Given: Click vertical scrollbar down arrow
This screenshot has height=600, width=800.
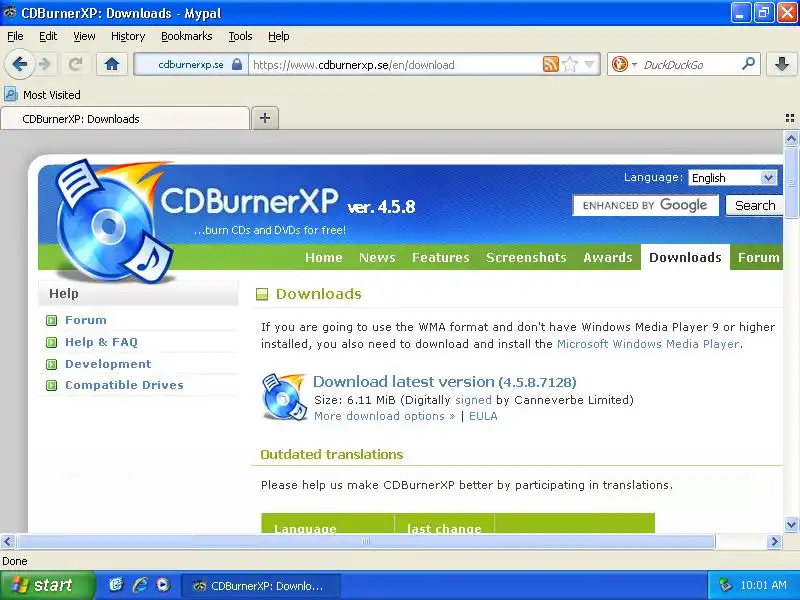Looking at the screenshot, I should [791, 524].
